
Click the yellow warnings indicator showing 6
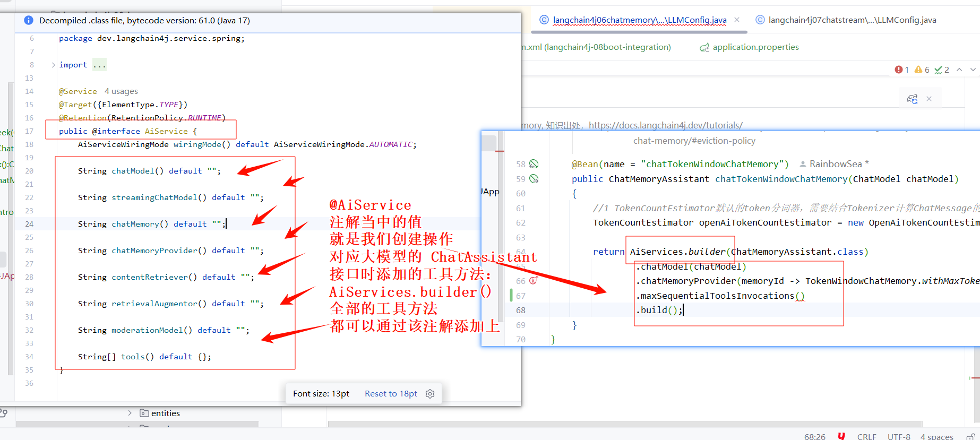click(x=922, y=70)
